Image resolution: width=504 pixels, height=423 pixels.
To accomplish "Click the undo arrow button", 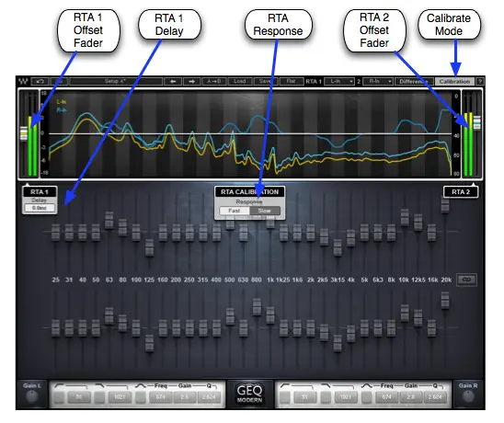I will 40,81.
